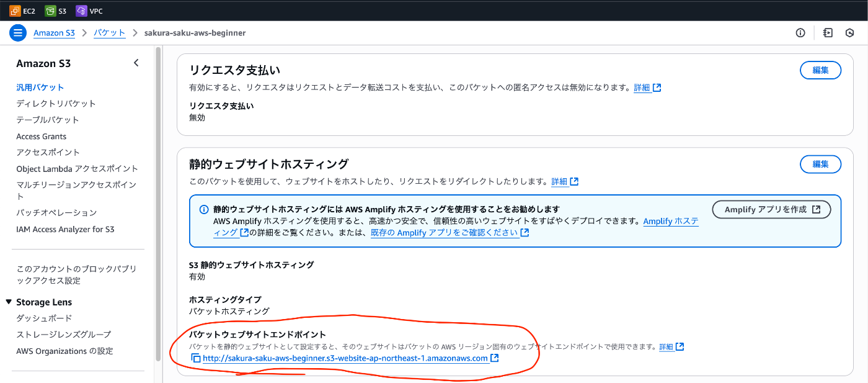Open アクセスポイント in sidebar
The image size is (868, 383).
coord(48,152)
